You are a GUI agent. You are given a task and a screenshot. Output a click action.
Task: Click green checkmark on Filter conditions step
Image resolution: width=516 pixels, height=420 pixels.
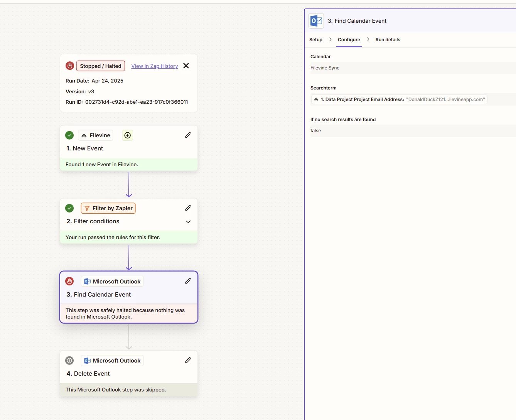pos(69,208)
